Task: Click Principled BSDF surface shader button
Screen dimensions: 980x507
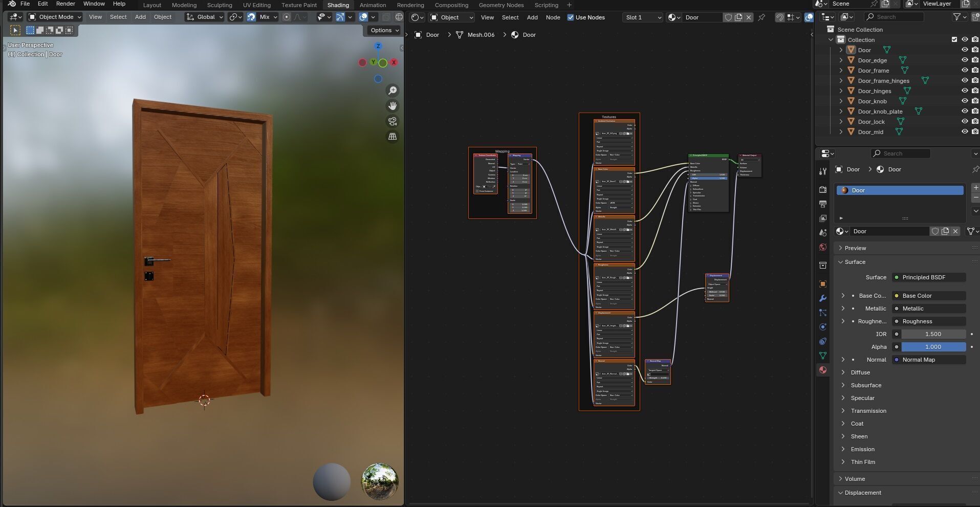Action: click(929, 277)
